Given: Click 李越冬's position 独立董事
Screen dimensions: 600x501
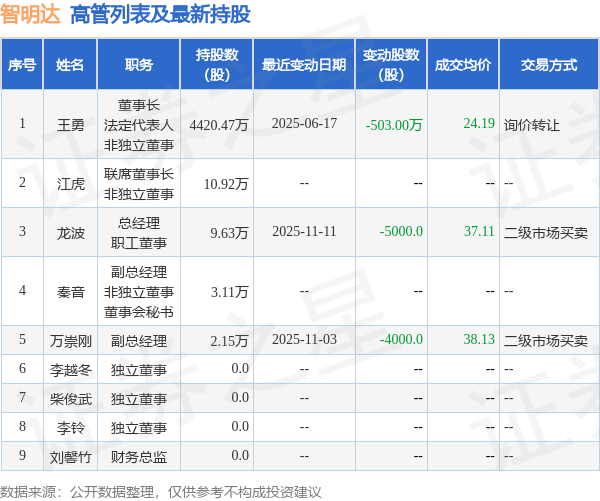Looking at the screenshot, I should click(139, 370).
